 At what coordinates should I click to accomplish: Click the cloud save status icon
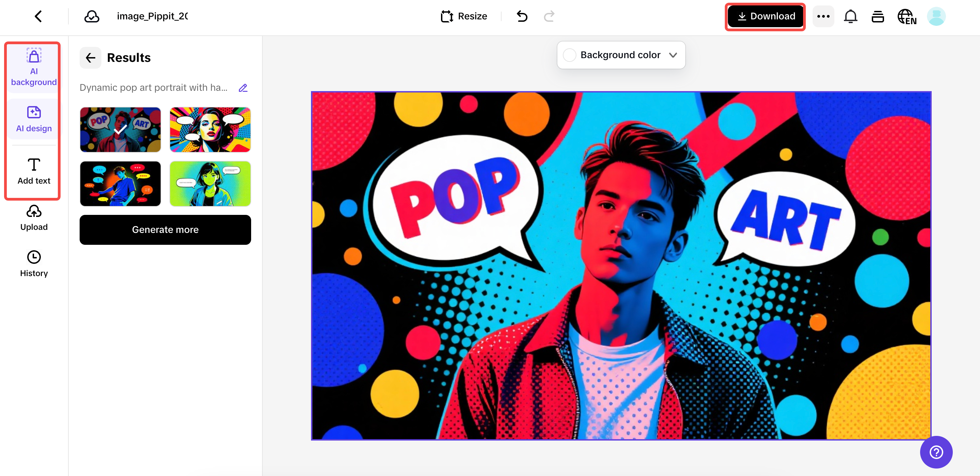tap(92, 16)
